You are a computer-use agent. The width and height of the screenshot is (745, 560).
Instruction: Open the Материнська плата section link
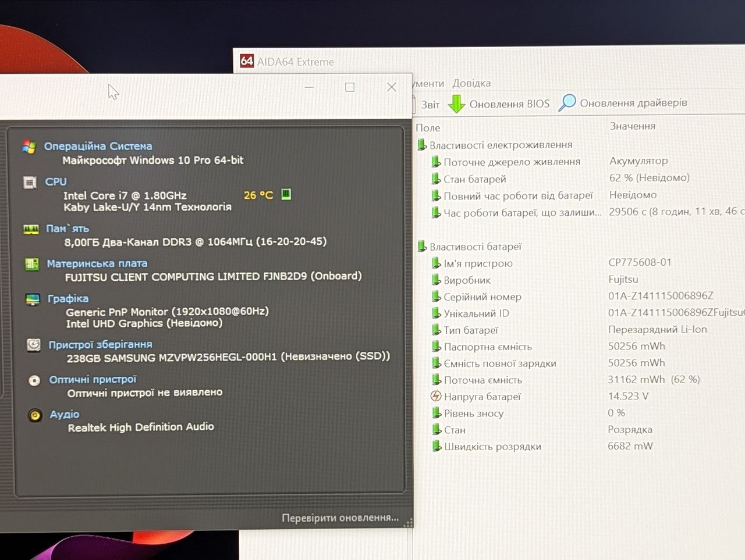97,263
